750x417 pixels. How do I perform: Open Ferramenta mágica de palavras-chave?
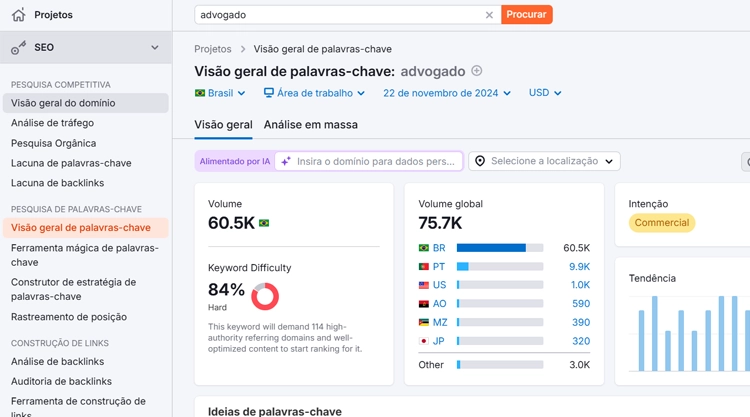coord(85,255)
